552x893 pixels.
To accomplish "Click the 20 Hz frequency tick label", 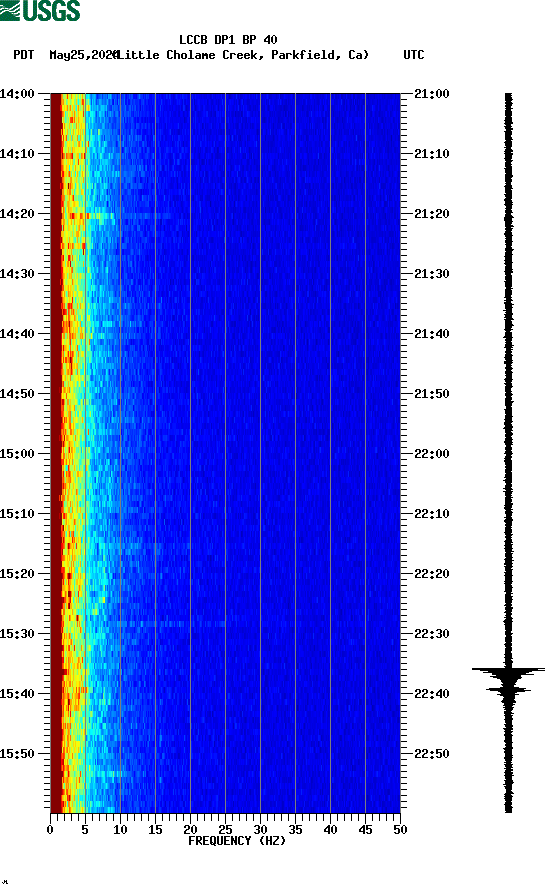I will pos(190,830).
